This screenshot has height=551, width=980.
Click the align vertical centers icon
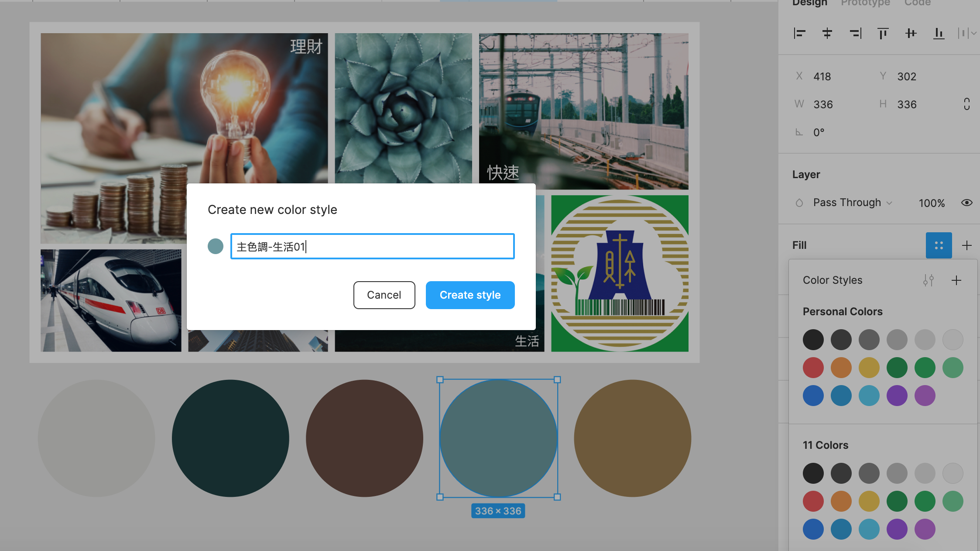[x=911, y=33]
